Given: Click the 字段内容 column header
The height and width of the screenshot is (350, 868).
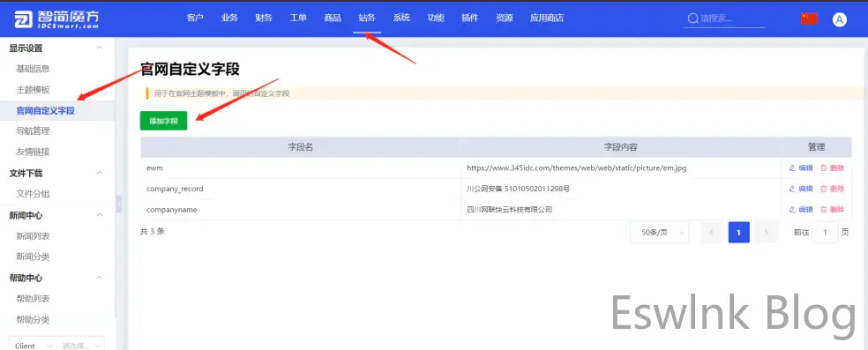Looking at the screenshot, I should 620,147.
